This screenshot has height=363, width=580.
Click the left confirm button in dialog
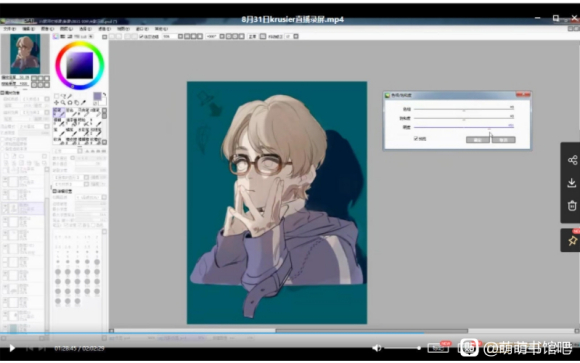[x=478, y=140]
